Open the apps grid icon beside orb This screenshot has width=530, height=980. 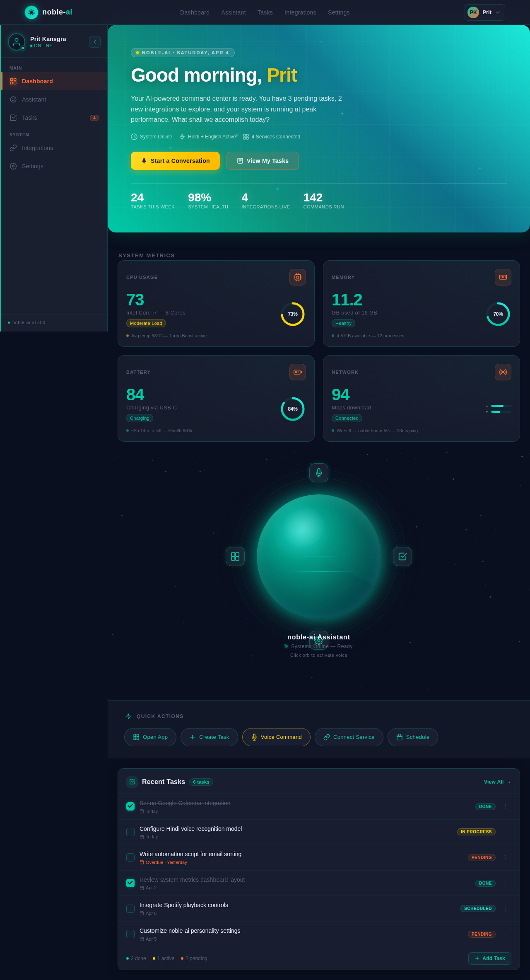tap(235, 557)
